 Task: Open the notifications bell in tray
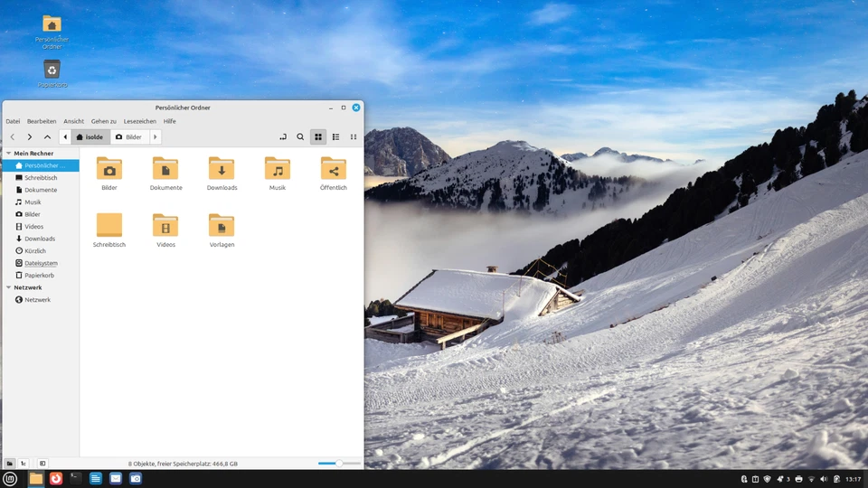coord(781,479)
